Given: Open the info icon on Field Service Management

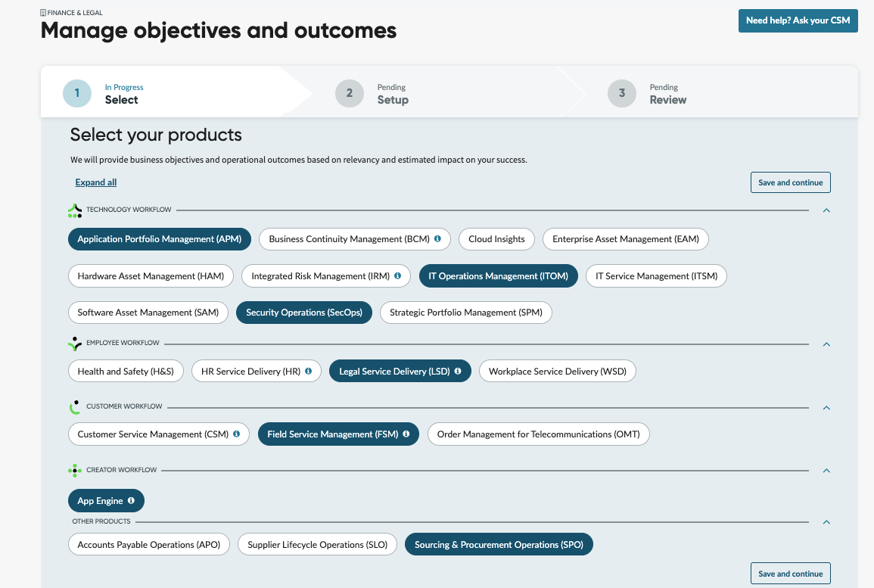Looking at the screenshot, I should tap(406, 434).
